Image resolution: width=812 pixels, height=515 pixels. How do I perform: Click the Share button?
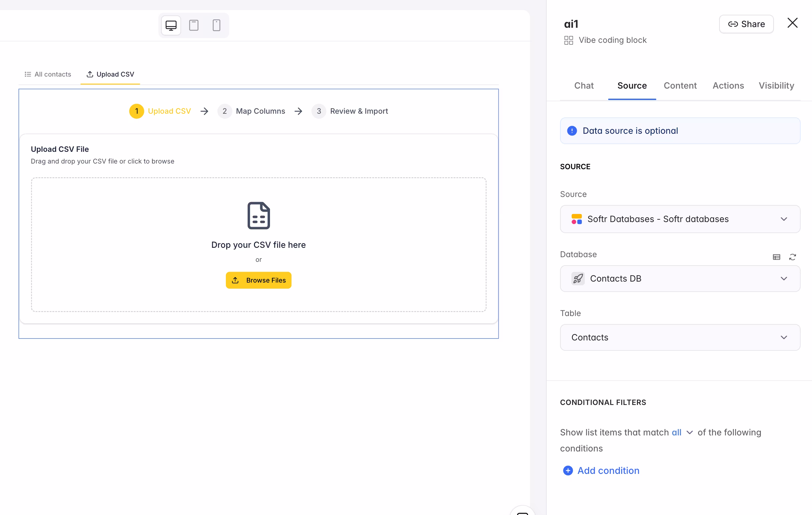(x=746, y=24)
